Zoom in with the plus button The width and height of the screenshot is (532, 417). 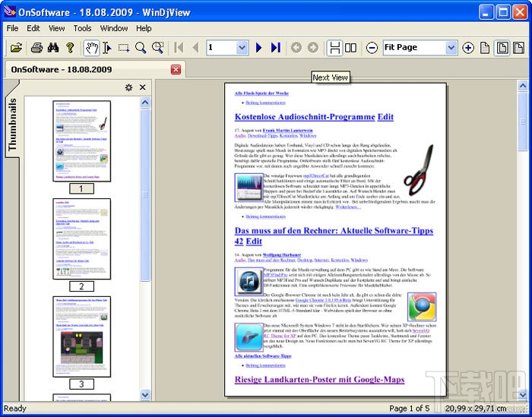(x=468, y=48)
